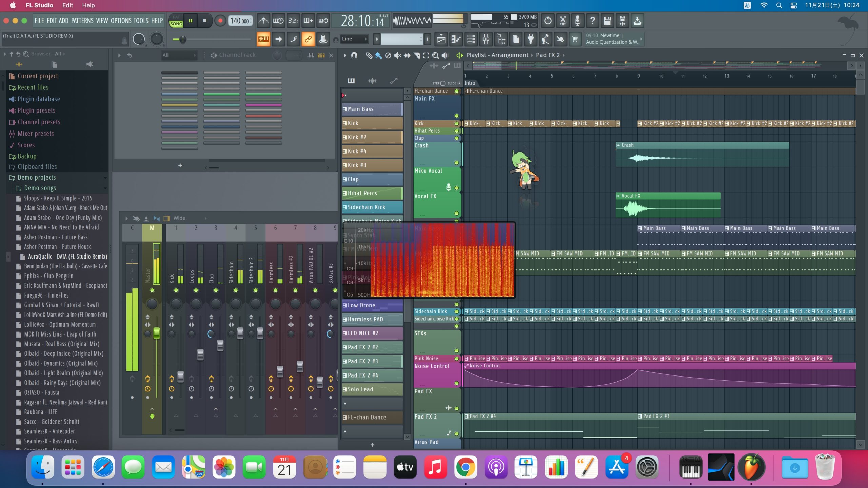Mute the Crash playlist track

457,163
